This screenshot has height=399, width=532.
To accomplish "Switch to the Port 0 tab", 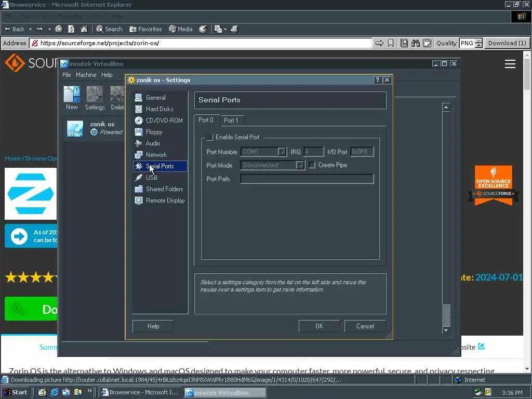I will 206,120.
